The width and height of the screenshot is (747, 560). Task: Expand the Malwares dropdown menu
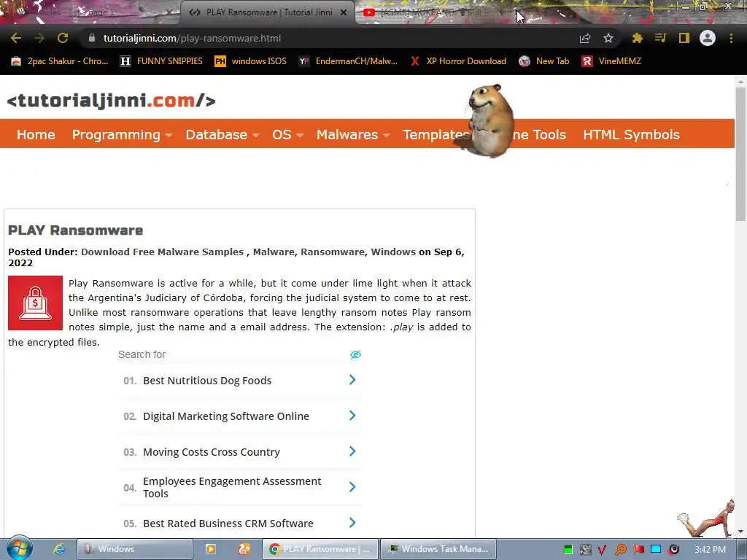click(353, 134)
